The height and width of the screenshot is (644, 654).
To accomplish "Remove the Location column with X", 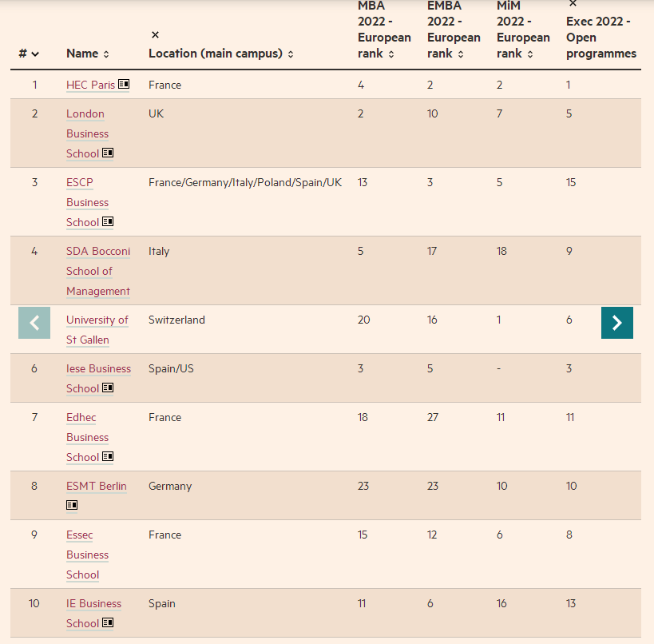I will coord(155,34).
